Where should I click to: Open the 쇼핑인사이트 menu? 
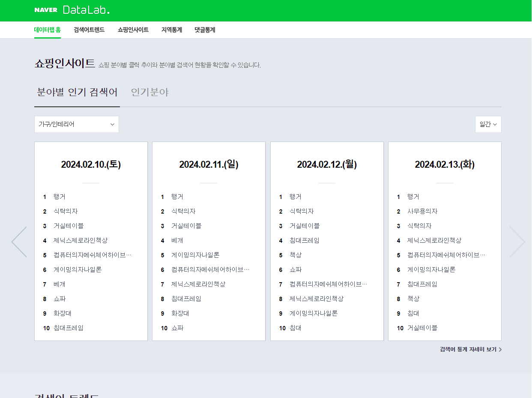[133, 30]
